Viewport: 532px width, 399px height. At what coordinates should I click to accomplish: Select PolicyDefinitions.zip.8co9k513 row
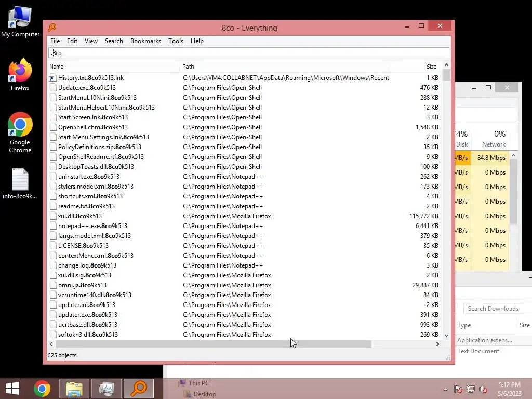click(x=244, y=147)
